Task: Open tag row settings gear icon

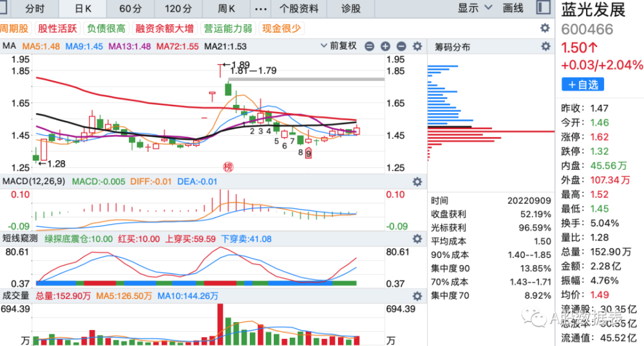Action: 545,28
